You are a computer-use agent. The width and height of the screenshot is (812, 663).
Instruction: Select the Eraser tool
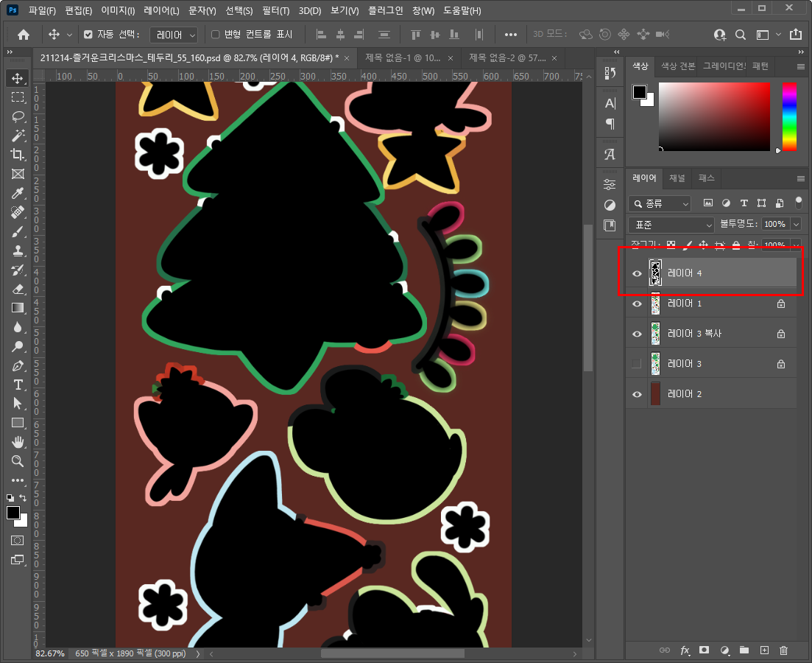tap(18, 290)
